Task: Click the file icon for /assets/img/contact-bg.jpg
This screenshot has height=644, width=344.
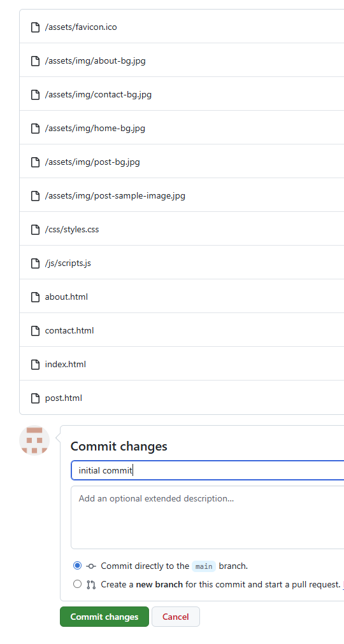Action: pos(36,95)
